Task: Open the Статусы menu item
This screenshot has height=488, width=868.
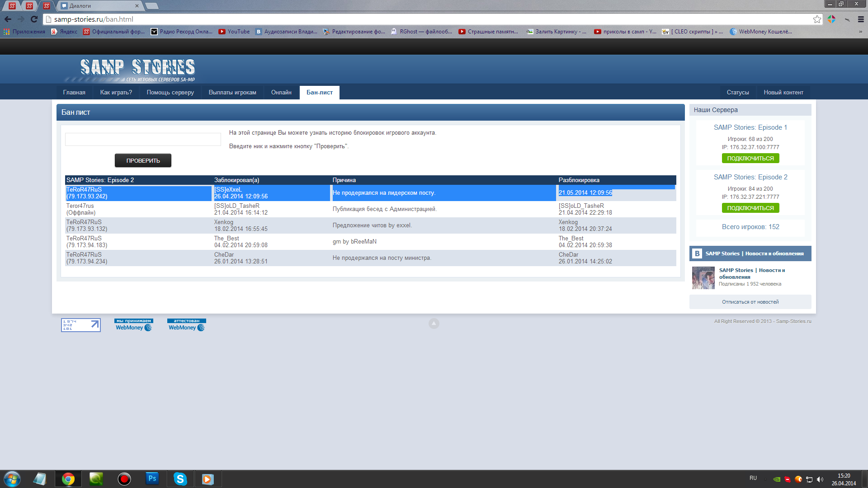Action: coord(738,92)
